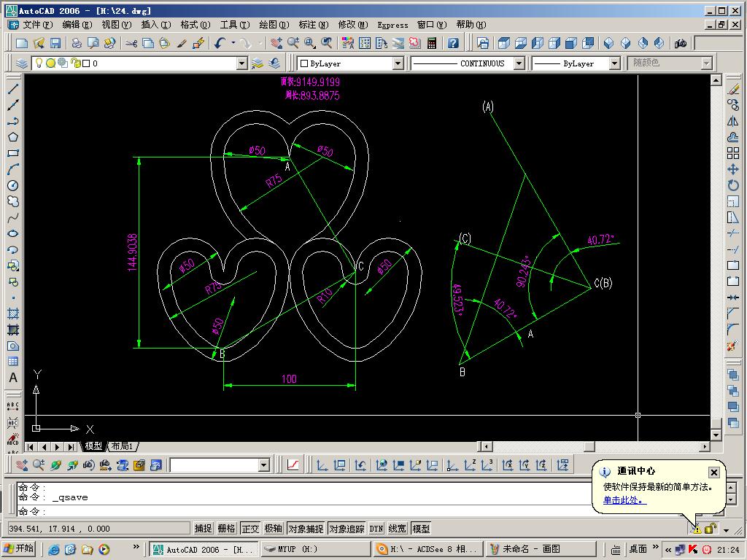Select the Table tool

point(13,362)
